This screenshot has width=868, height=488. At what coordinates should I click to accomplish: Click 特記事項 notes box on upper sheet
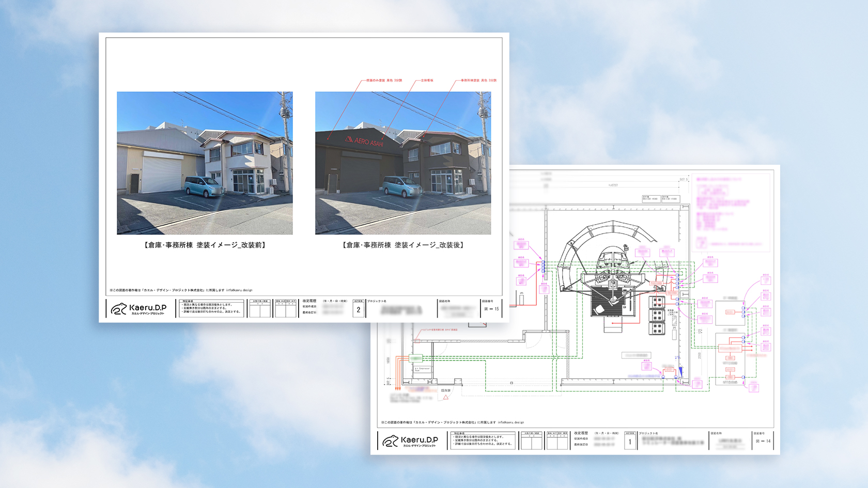pos(211,308)
